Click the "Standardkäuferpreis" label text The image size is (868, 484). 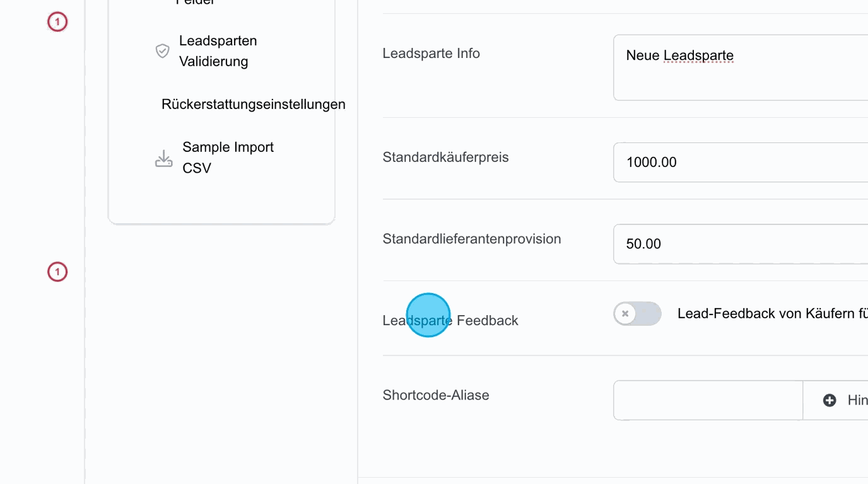click(445, 158)
